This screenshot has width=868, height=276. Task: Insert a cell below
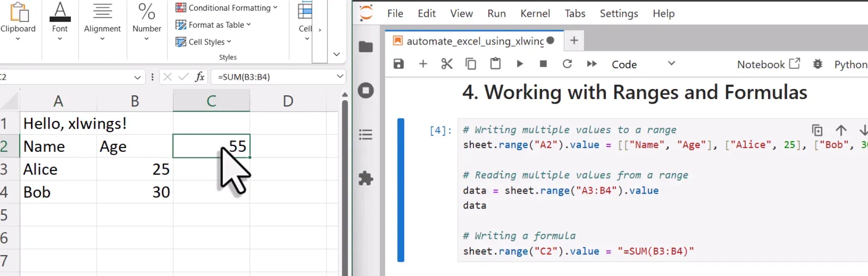(x=423, y=64)
